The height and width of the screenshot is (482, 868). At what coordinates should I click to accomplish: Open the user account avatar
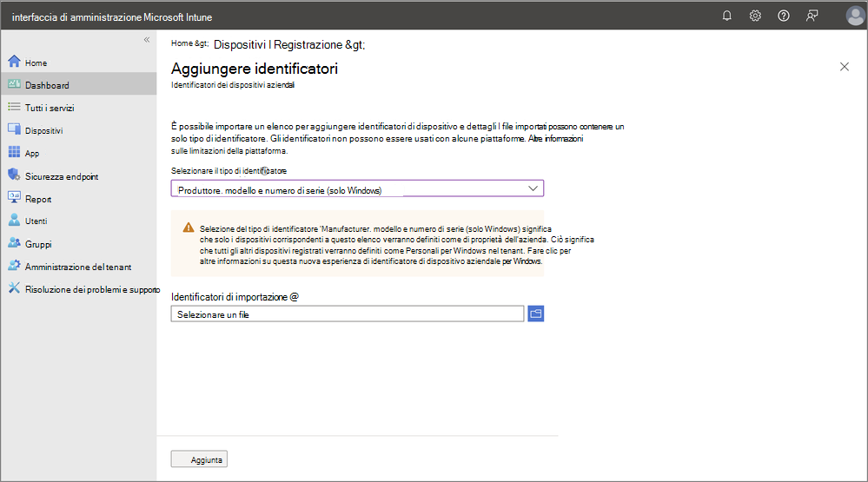855,16
